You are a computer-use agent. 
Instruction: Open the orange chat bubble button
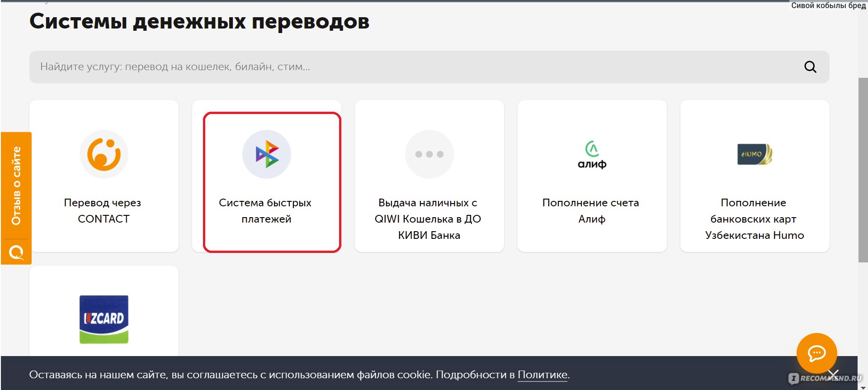click(817, 353)
